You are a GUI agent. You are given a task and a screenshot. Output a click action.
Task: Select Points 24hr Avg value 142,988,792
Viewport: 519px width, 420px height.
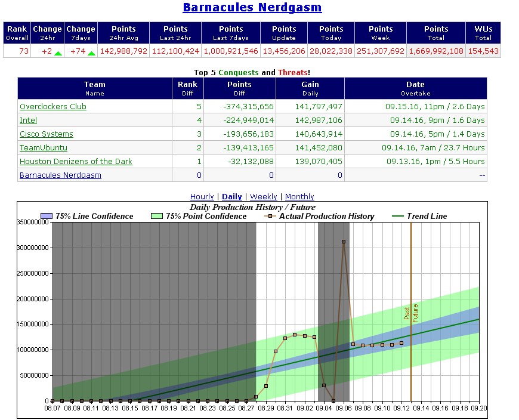[123, 51]
